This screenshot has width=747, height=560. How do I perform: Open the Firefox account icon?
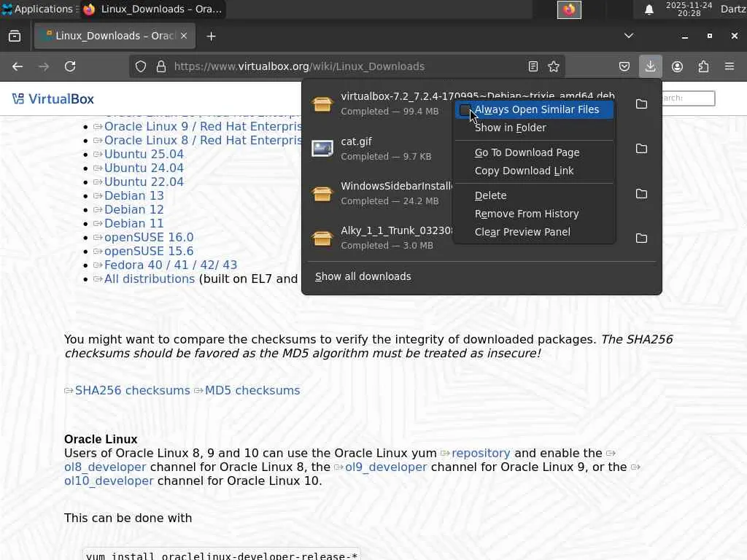[677, 66]
